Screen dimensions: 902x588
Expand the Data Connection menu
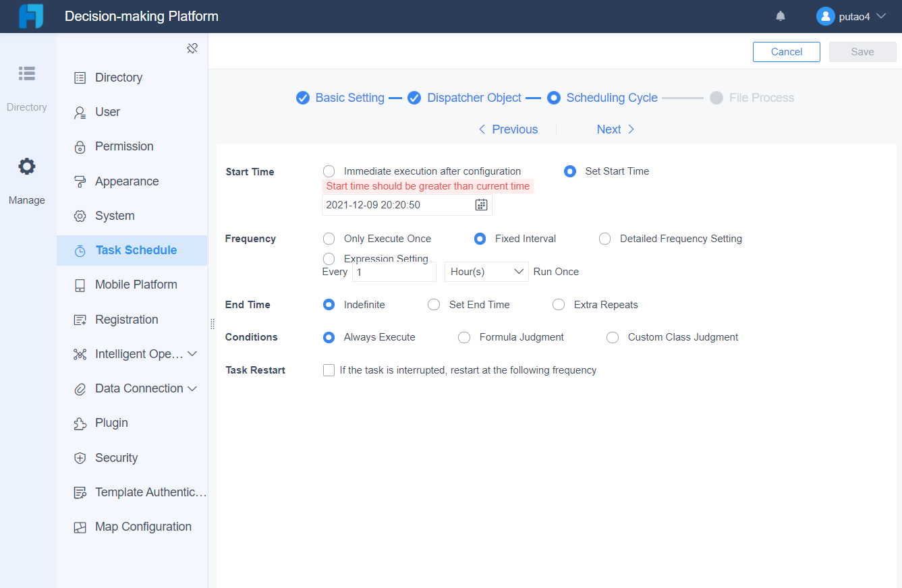click(134, 388)
